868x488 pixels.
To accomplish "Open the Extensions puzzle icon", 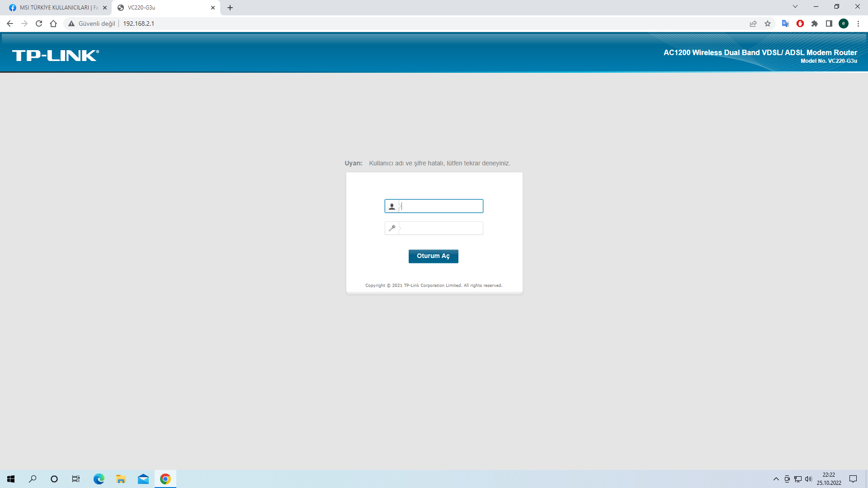I will [815, 23].
